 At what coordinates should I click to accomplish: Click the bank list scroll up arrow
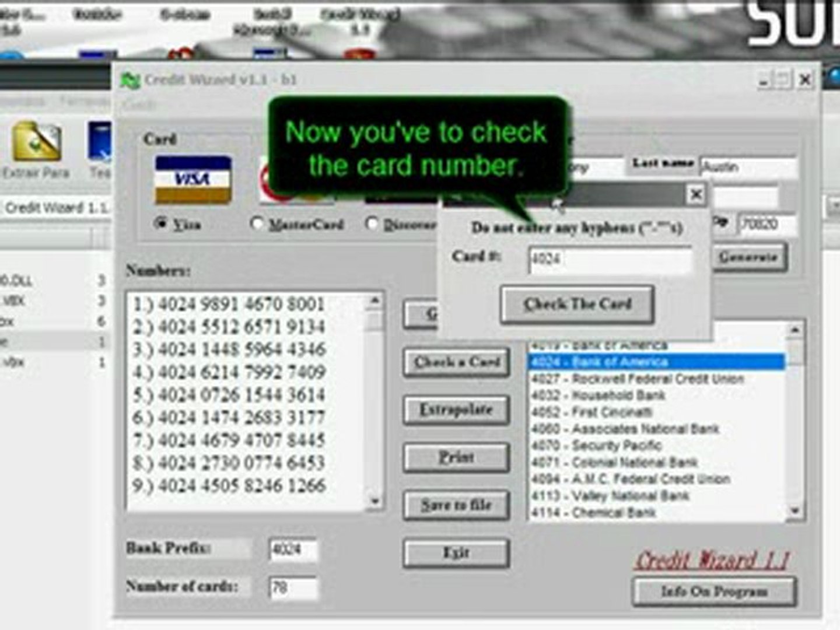tap(794, 330)
